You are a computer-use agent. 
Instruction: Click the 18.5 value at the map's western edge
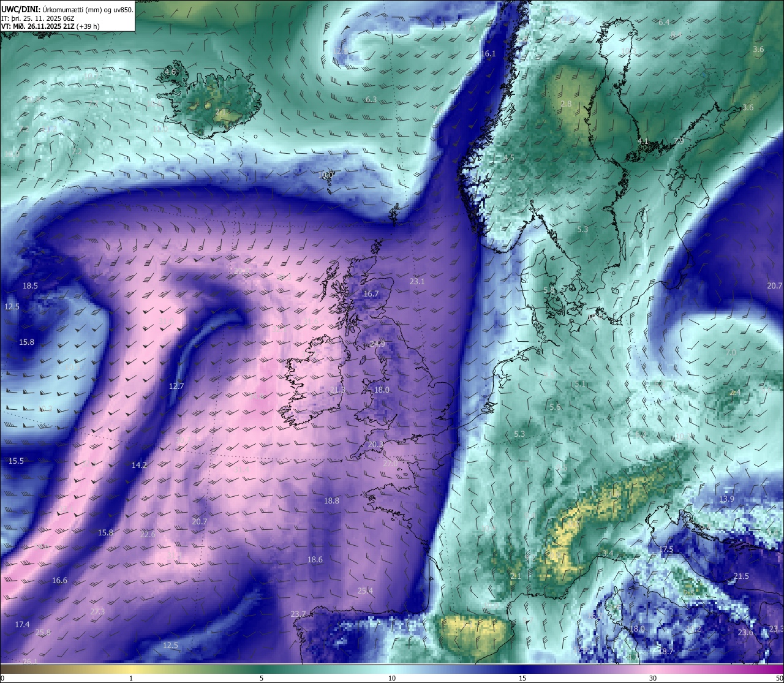click(x=30, y=285)
